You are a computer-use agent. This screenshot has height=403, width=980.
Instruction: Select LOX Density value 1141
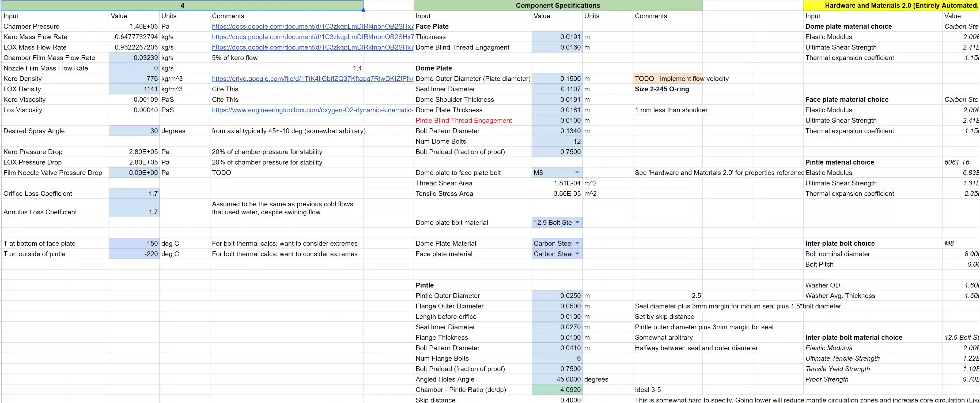click(134, 89)
